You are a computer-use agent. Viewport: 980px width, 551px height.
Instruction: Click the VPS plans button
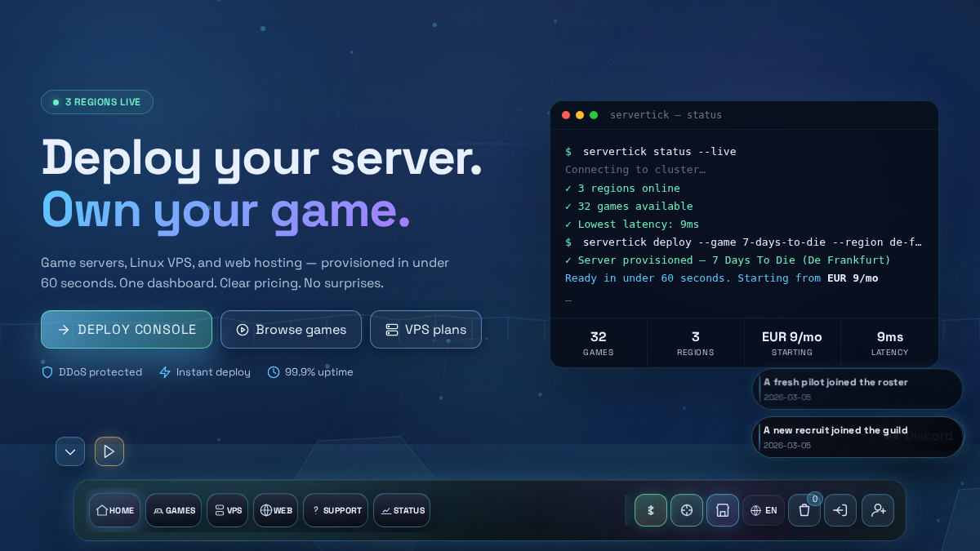[x=425, y=330]
